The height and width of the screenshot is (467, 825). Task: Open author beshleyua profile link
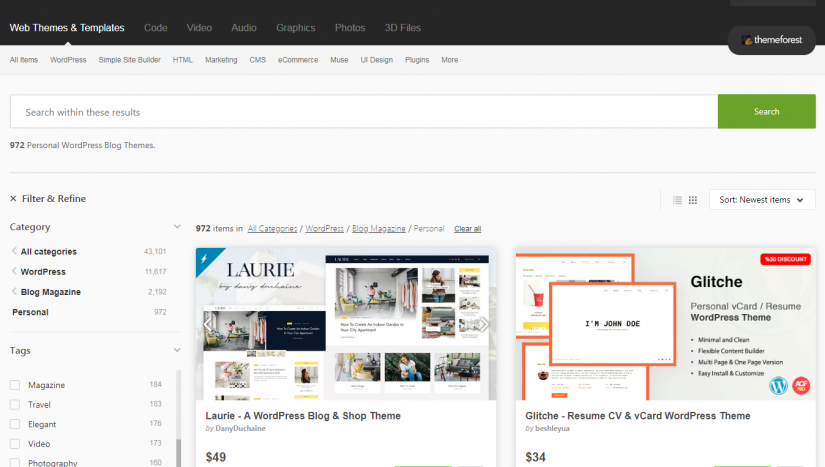pos(552,429)
